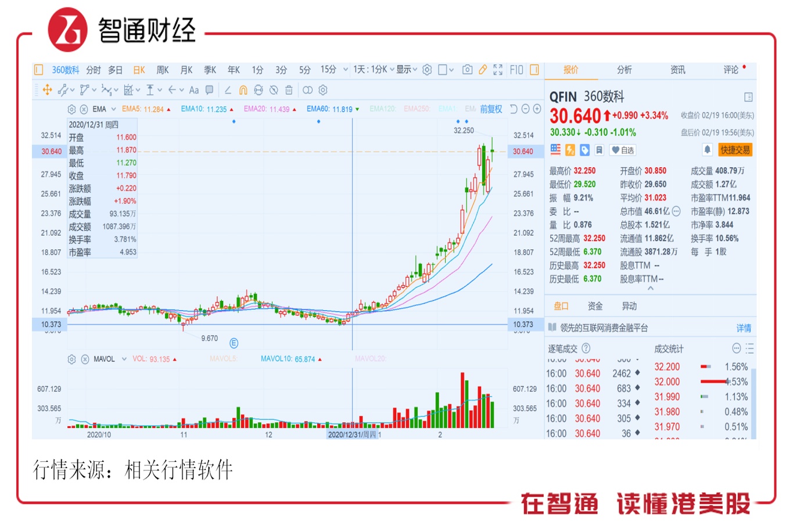Open more options for 总市值
Image resolution: width=793 pixels, height=532 pixels.
point(676,211)
